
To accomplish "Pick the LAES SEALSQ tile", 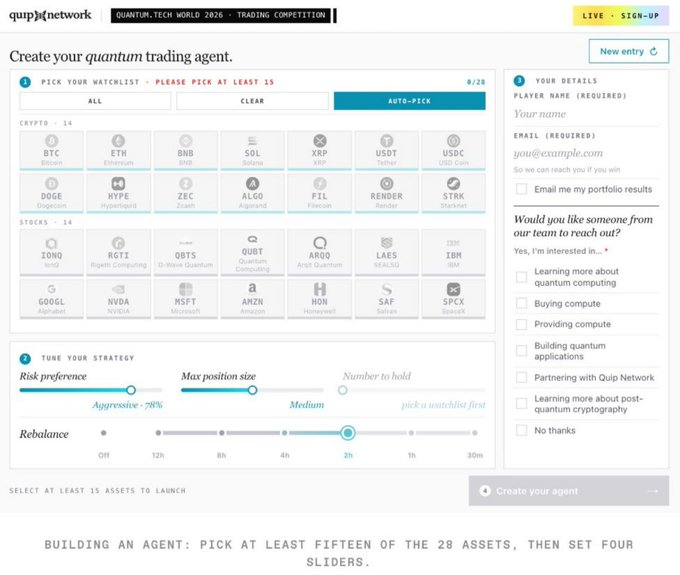I will click(386, 253).
